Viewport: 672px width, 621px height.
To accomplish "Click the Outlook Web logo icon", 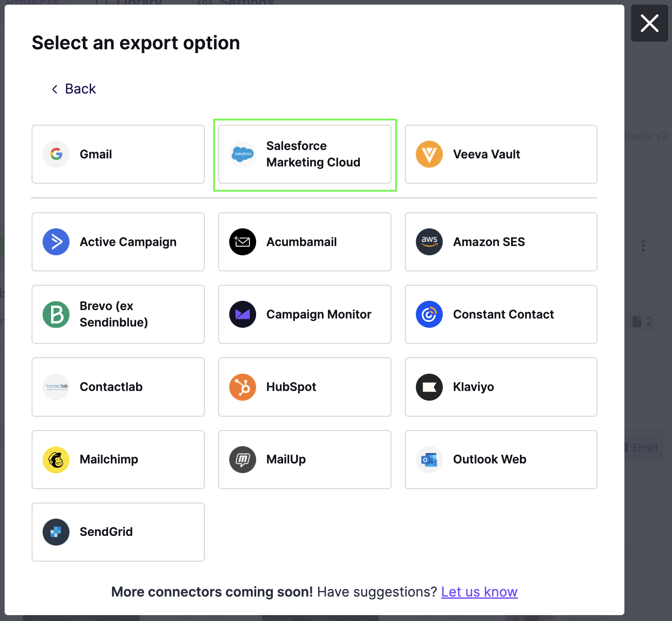I will pyautogui.click(x=429, y=459).
